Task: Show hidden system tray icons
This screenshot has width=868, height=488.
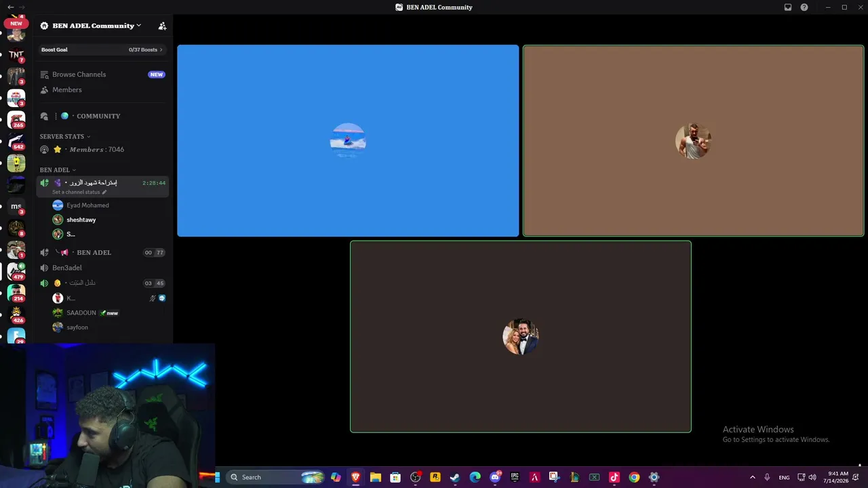Action: click(x=752, y=477)
